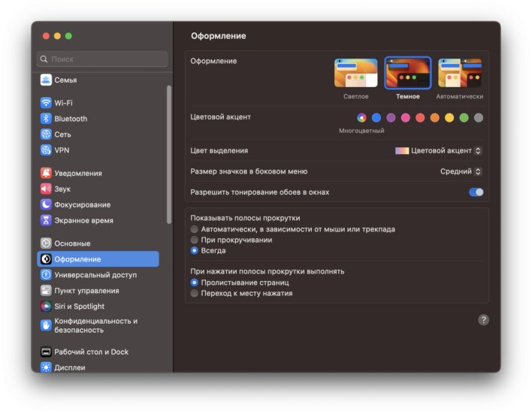This screenshot has width=532, height=414.
Task: Click the Поиск search field
Action: (102, 59)
